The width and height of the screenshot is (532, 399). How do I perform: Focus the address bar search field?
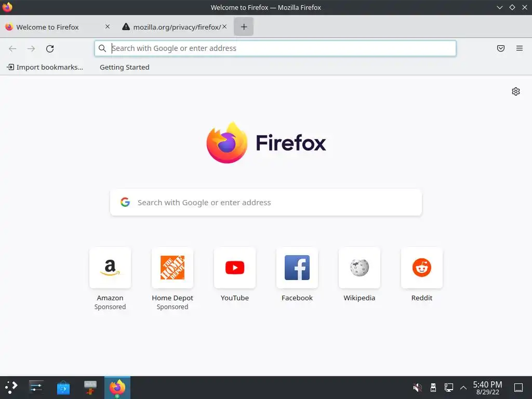pyautogui.click(x=275, y=48)
